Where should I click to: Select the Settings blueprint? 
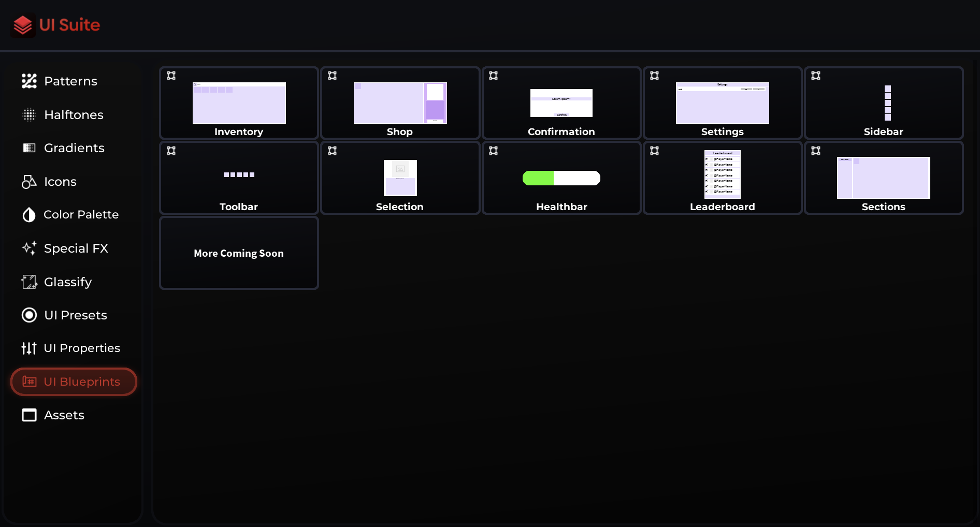[722, 104]
